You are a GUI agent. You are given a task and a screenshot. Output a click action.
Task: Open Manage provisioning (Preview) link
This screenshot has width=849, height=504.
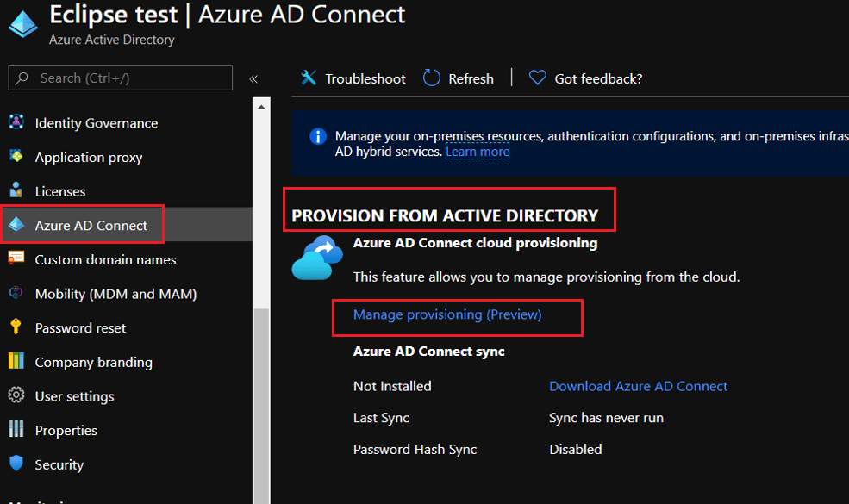coord(447,315)
